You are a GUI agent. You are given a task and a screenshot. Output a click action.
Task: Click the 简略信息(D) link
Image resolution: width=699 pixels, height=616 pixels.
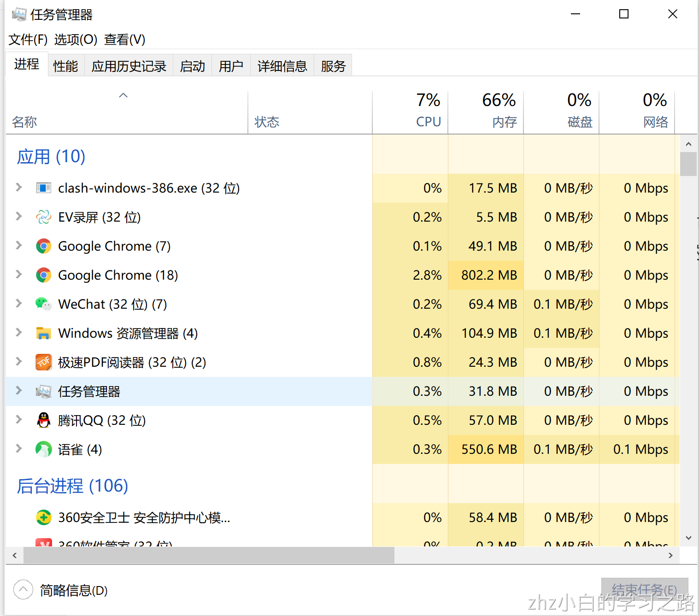(x=74, y=590)
